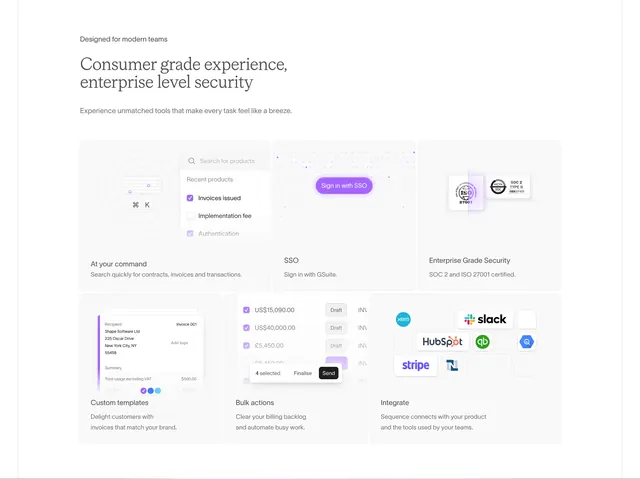Select the purple color swatch on invoice template

tap(143, 390)
